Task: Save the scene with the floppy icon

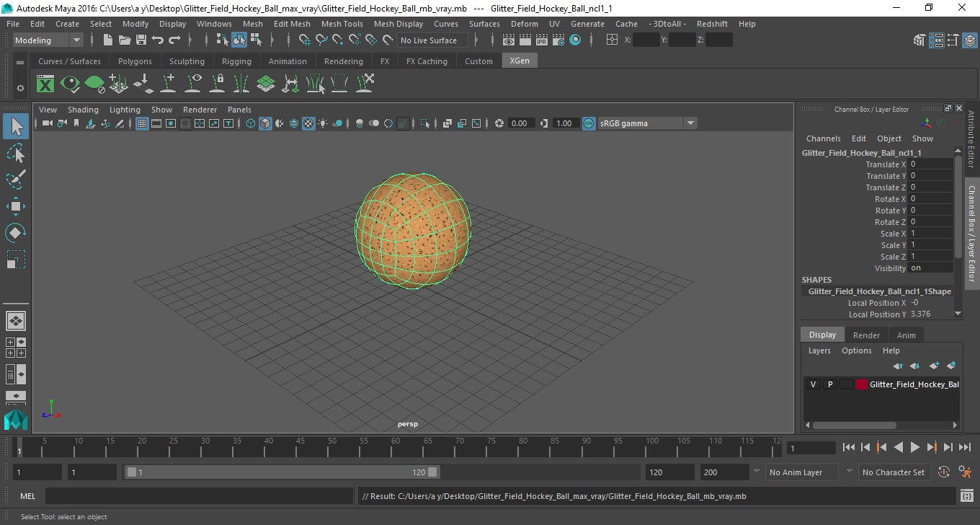Action: [x=141, y=40]
